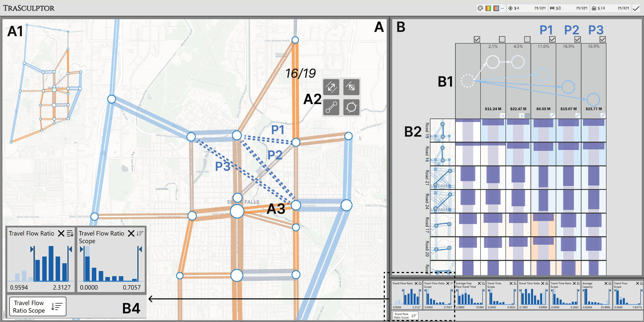Change sort order of large Travel Flow Ratio Scope
The width and height of the screenshot is (644, 322).
[140, 234]
